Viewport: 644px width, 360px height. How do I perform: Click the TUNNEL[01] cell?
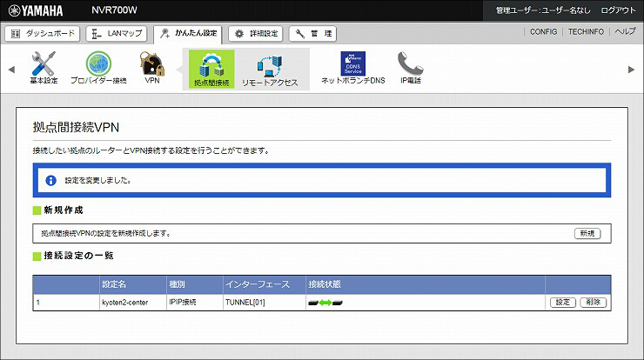pos(265,303)
